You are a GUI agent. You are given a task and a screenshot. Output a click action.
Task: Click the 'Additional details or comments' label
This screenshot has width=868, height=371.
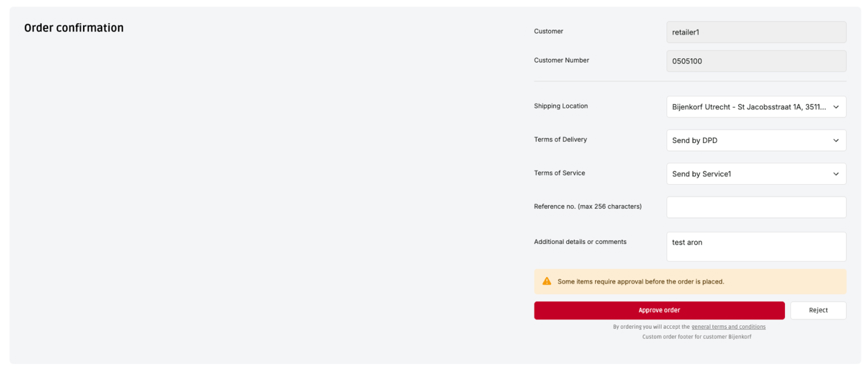[580, 242]
